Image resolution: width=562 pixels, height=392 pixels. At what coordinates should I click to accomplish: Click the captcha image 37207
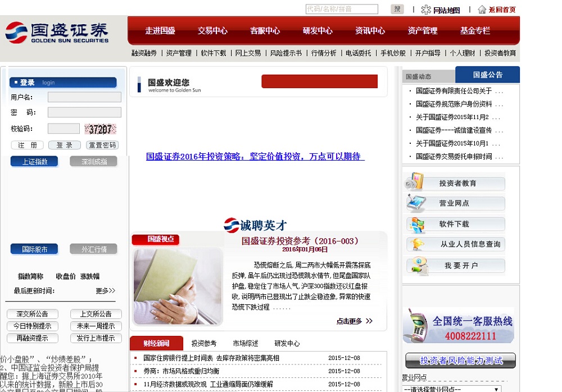[x=101, y=129]
